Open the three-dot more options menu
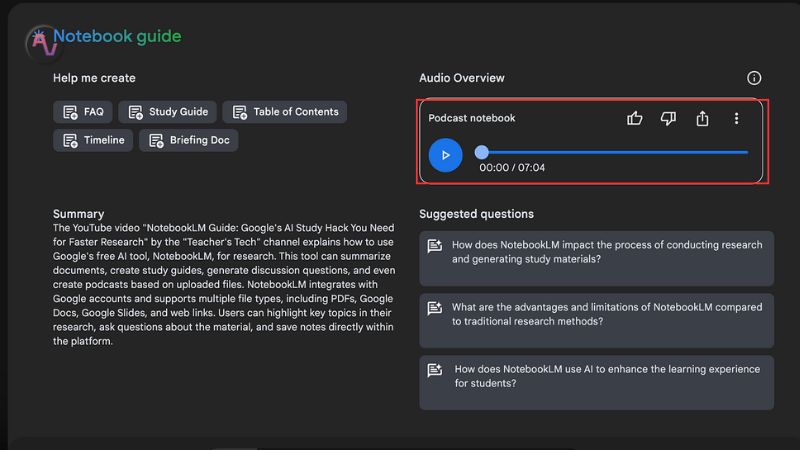The height and width of the screenshot is (450, 800). click(736, 118)
